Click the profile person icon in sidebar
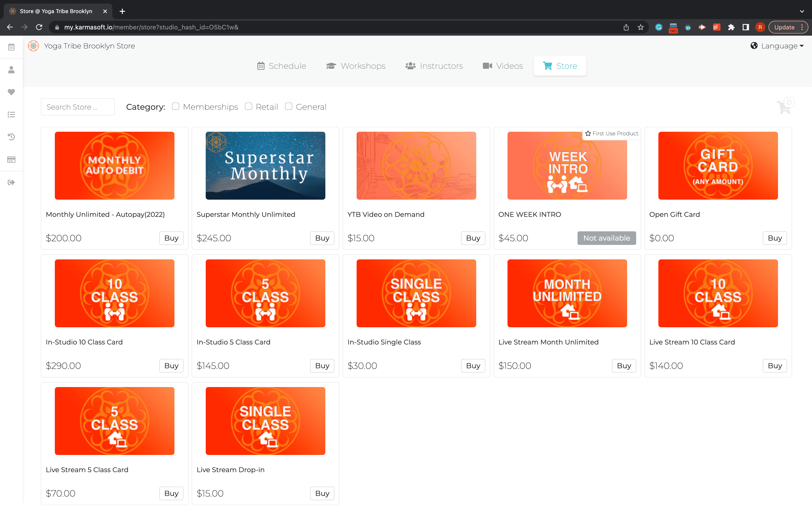Screen dimensions: 812x507 (11, 70)
